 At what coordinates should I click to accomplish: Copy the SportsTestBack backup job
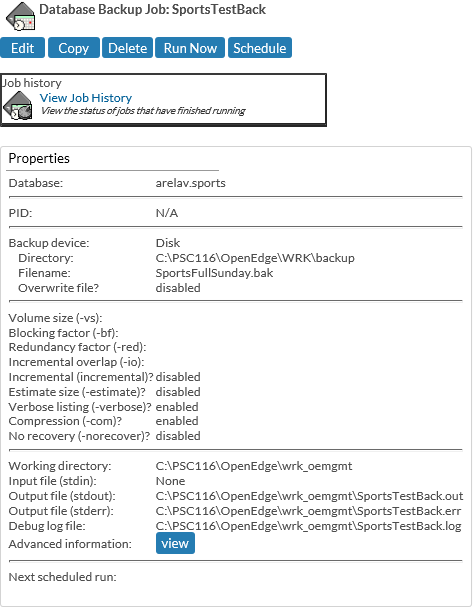[74, 48]
